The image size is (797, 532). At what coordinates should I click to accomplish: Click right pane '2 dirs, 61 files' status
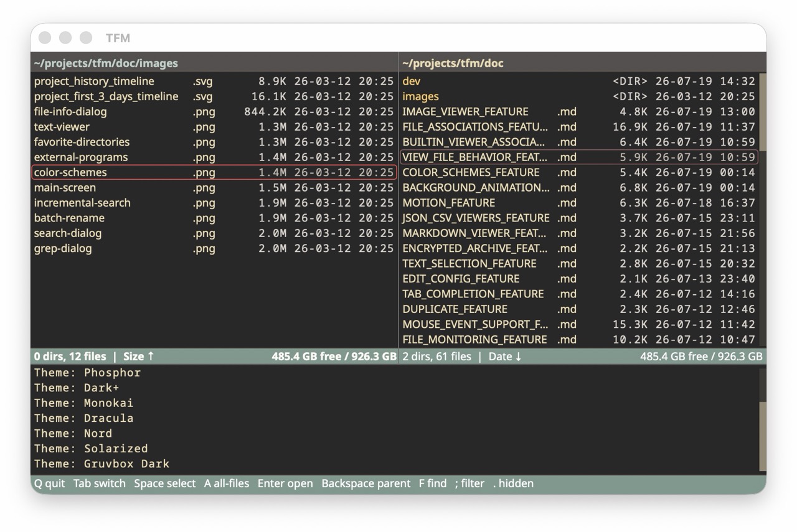[436, 357]
